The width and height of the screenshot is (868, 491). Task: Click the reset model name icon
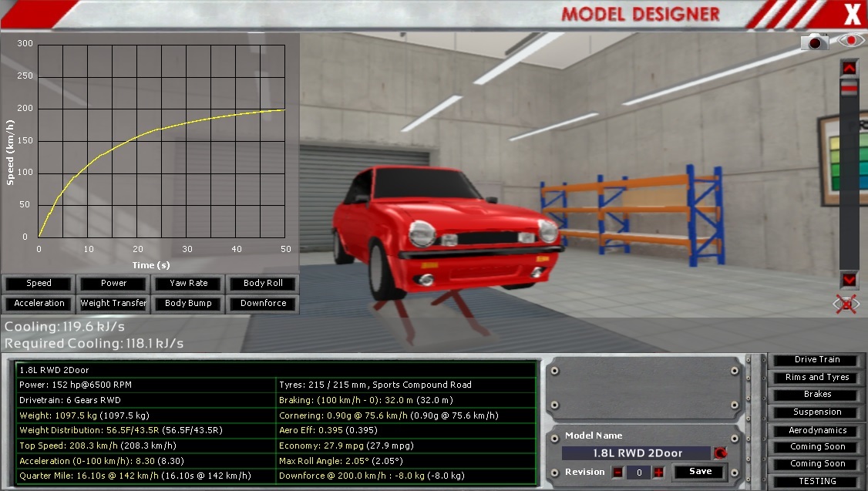(x=721, y=453)
